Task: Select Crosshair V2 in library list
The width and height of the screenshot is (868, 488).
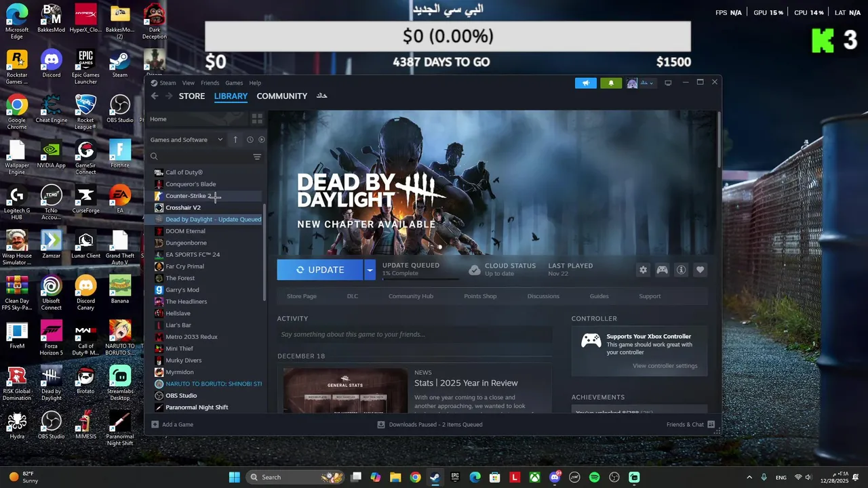Action: [x=203, y=207]
